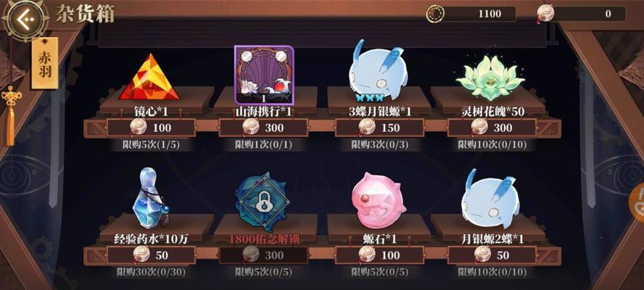Screen dimensions: 644x290
Task: Buy 螈石 for 100 tokens
Action: [379, 255]
